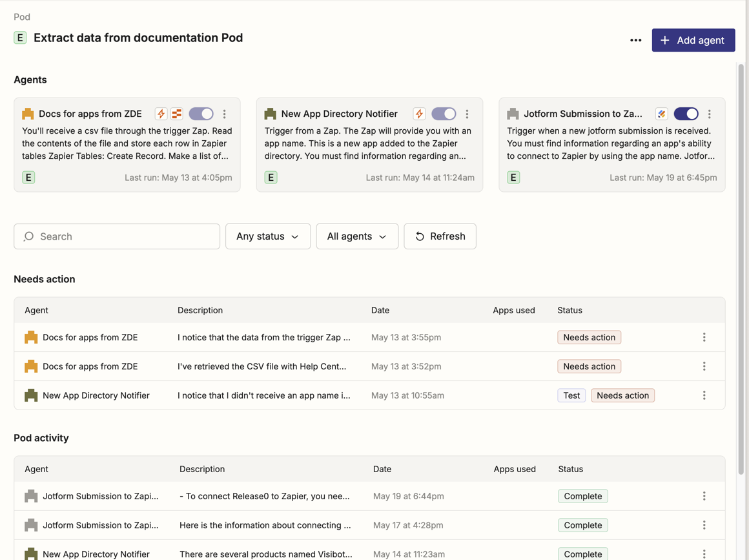Open kebab menu on Docs for apps from ZDE card
The image size is (749, 560).
[225, 114]
